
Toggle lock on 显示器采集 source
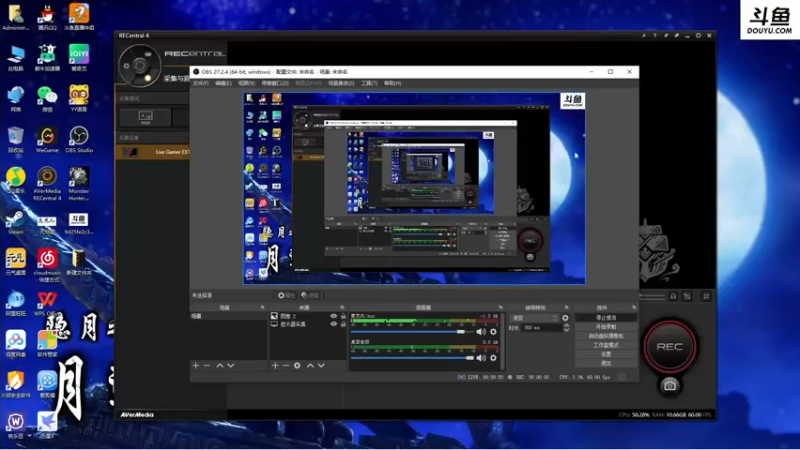point(343,324)
